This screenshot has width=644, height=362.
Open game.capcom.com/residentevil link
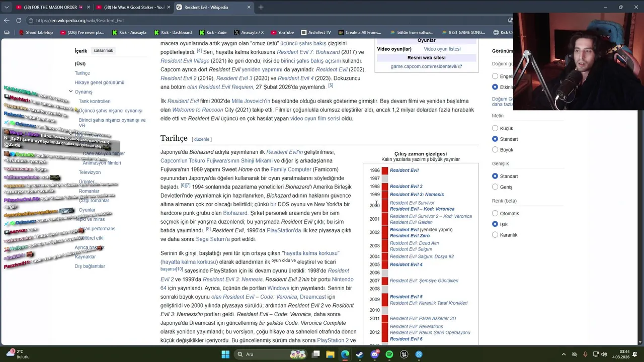coord(426,66)
